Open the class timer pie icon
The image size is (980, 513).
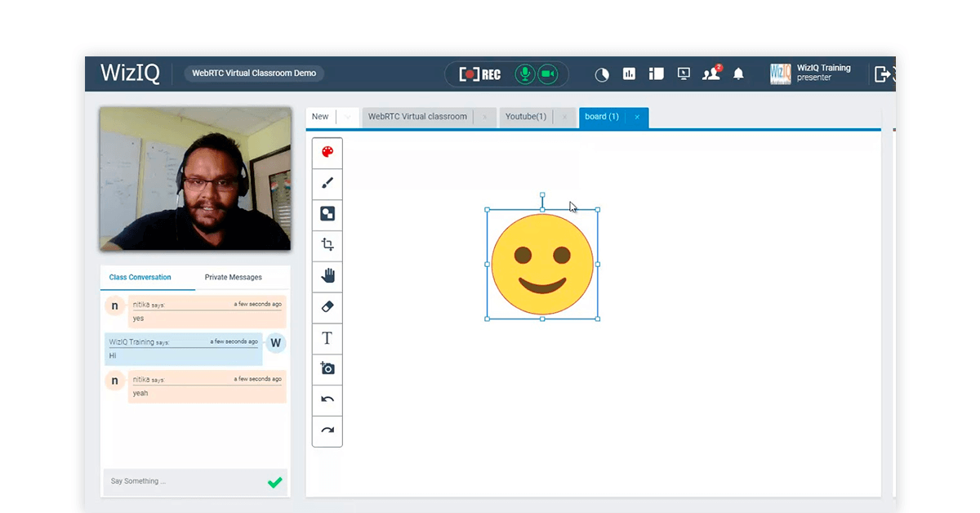[602, 74]
